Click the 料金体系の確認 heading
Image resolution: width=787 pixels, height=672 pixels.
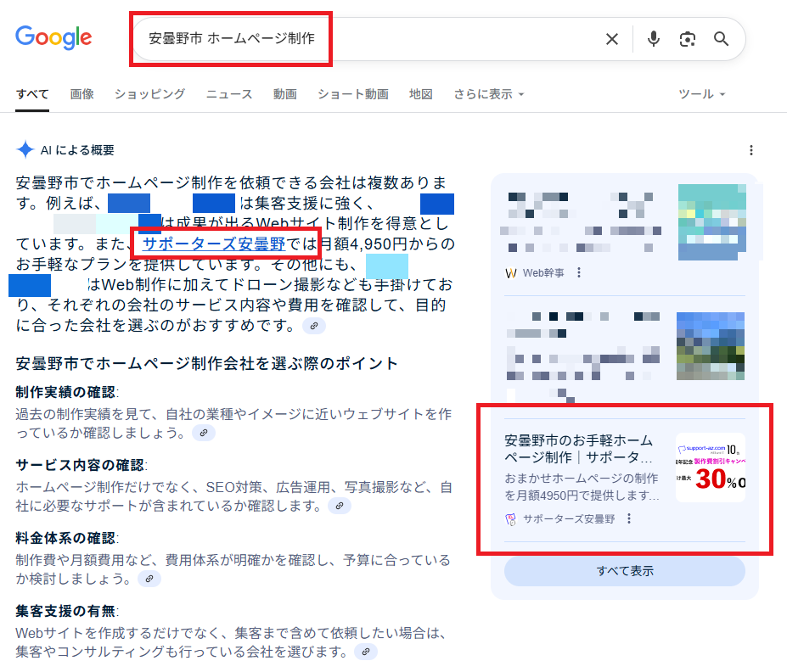point(65,538)
